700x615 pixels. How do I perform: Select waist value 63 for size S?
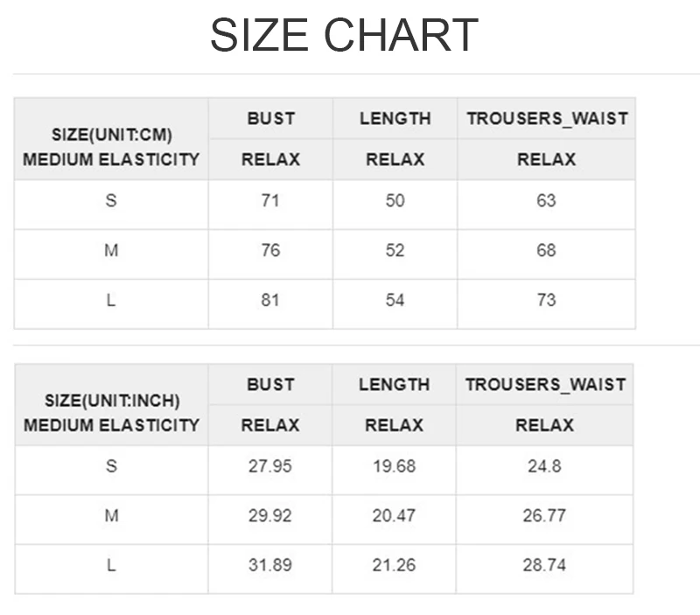(x=546, y=201)
